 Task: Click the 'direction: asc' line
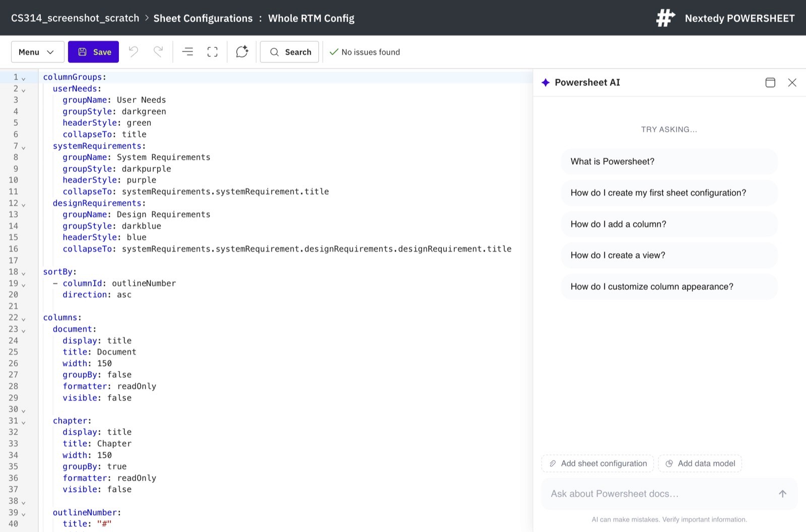(x=97, y=294)
